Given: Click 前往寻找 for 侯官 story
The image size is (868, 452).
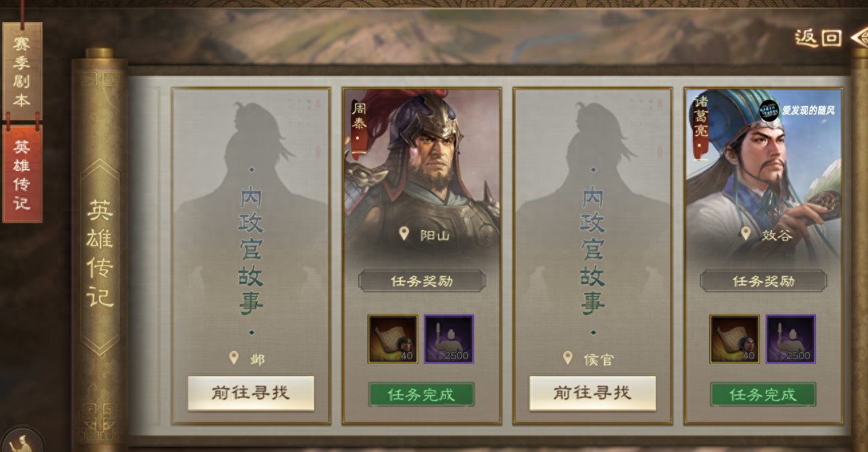Looking at the screenshot, I should click(592, 393).
